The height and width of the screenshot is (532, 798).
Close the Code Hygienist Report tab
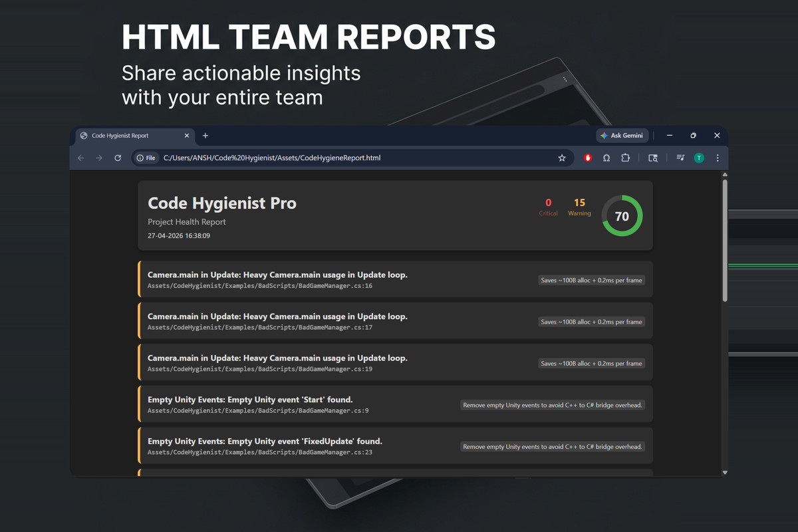pyautogui.click(x=187, y=136)
